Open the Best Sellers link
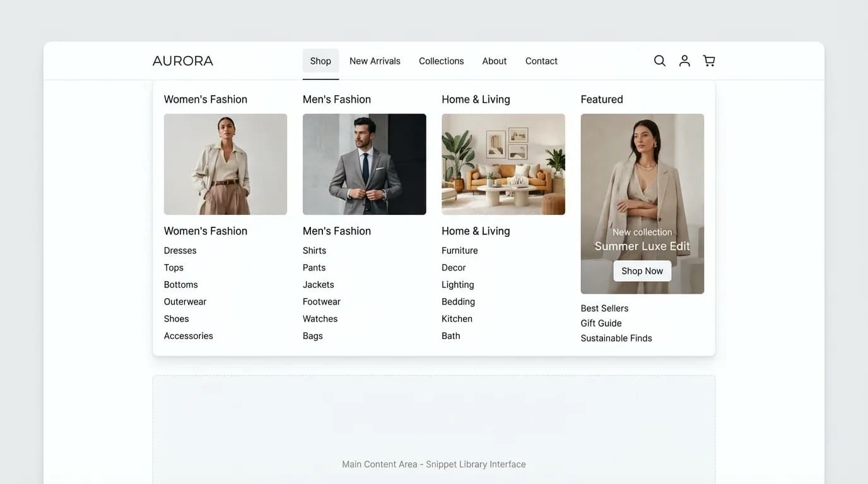Viewport: 868px width, 484px height. pos(605,308)
